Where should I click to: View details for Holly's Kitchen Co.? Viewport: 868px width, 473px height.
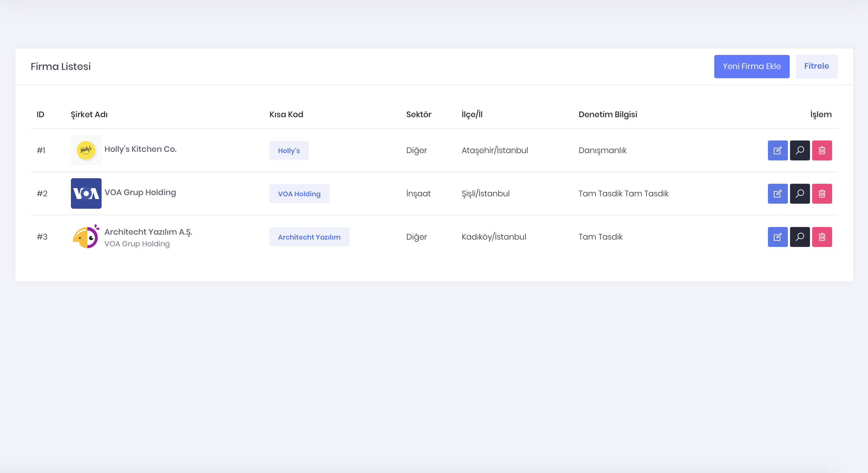pos(800,150)
